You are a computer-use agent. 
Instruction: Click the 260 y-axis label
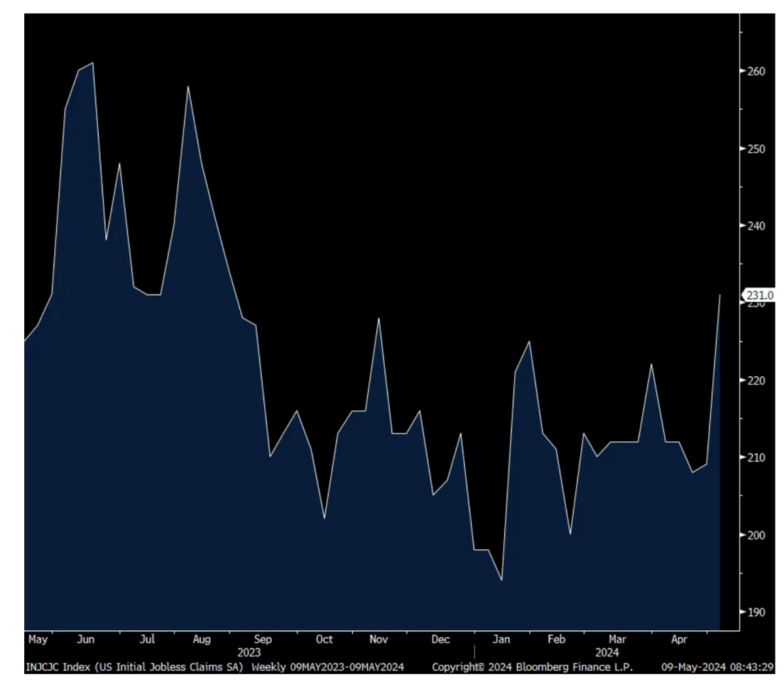[756, 71]
